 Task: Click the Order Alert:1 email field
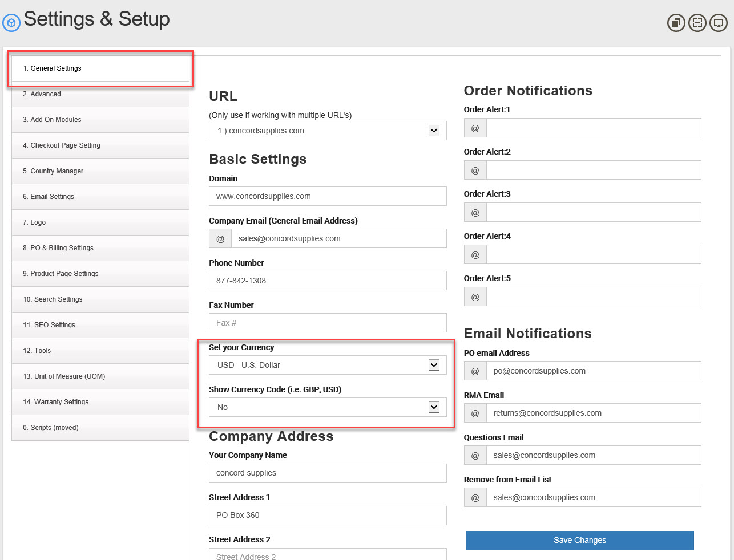click(593, 128)
